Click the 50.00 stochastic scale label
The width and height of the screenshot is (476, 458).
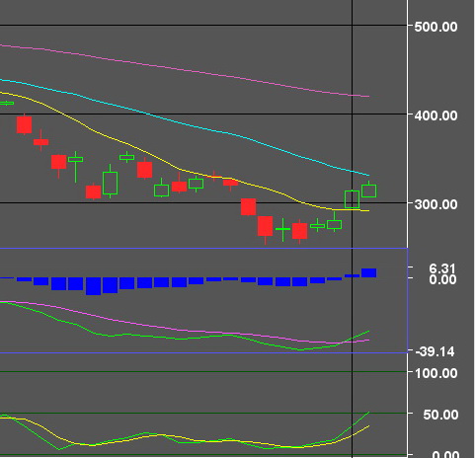point(440,415)
